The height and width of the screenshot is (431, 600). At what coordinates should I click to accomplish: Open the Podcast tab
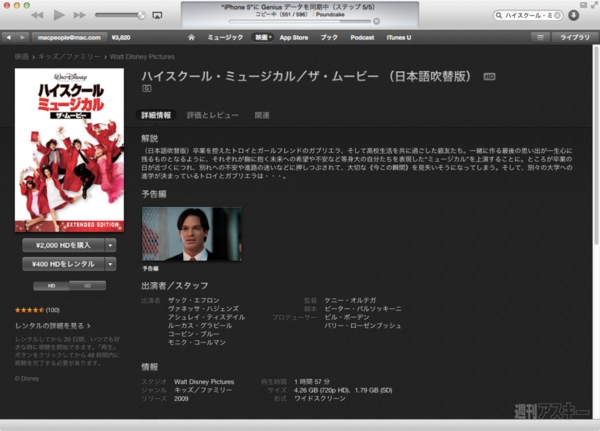[x=362, y=38]
